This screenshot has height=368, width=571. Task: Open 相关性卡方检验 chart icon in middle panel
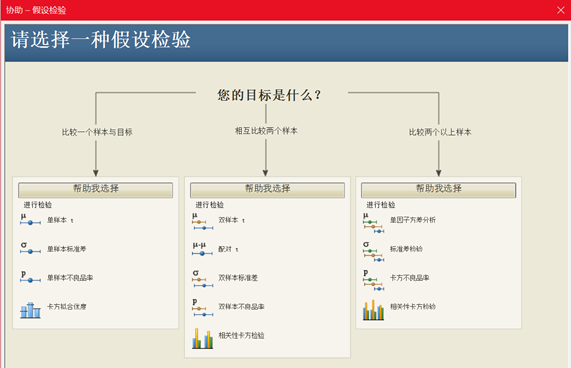pos(202,339)
